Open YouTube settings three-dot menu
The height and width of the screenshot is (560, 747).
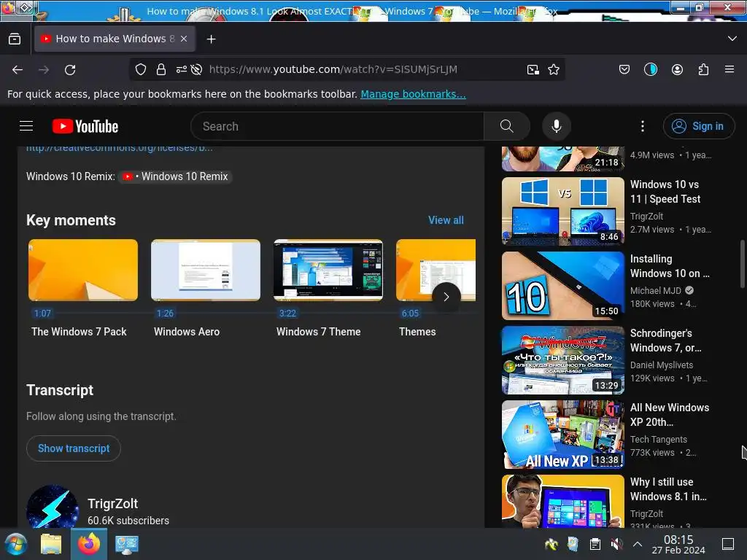(x=642, y=126)
